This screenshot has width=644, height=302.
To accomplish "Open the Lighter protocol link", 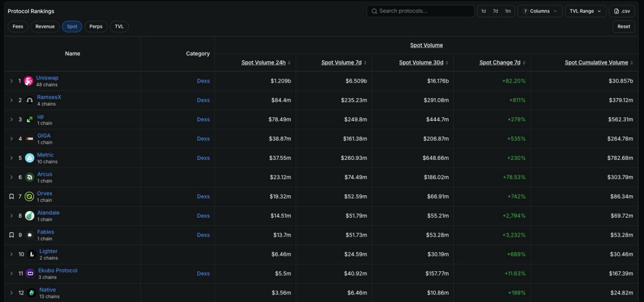I will [x=48, y=251].
